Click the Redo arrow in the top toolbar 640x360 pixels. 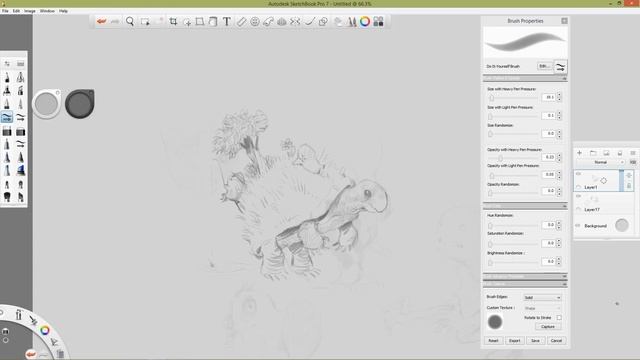pyautogui.click(x=115, y=21)
